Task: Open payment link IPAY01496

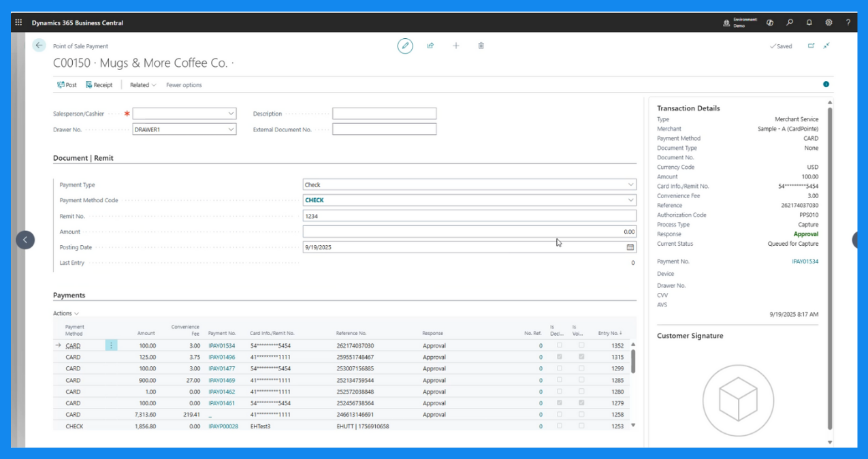Action: click(222, 357)
